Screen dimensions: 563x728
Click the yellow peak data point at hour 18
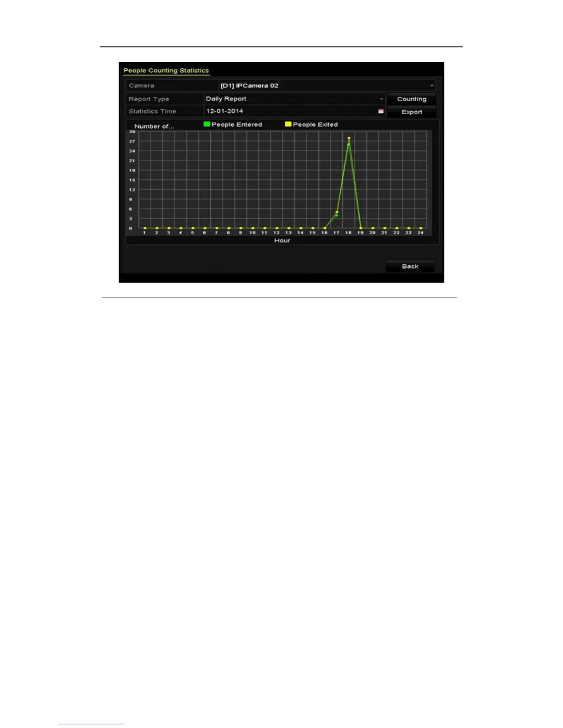tap(349, 138)
